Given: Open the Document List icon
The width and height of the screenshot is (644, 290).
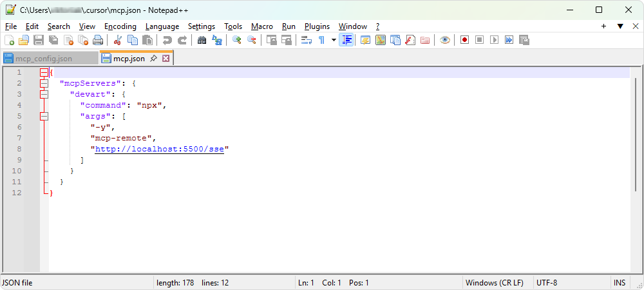Looking at the screenshot, I should coord(395,40).
